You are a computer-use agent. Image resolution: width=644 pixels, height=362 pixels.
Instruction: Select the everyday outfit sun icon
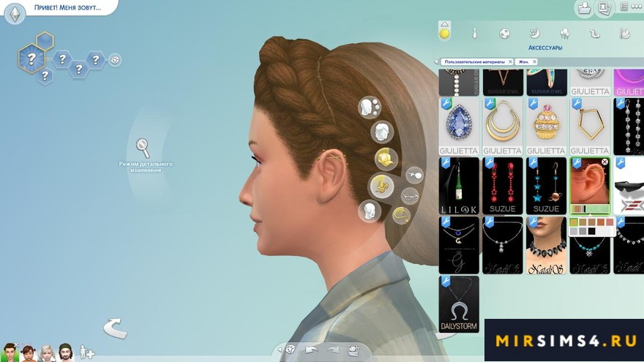point(445,34)
